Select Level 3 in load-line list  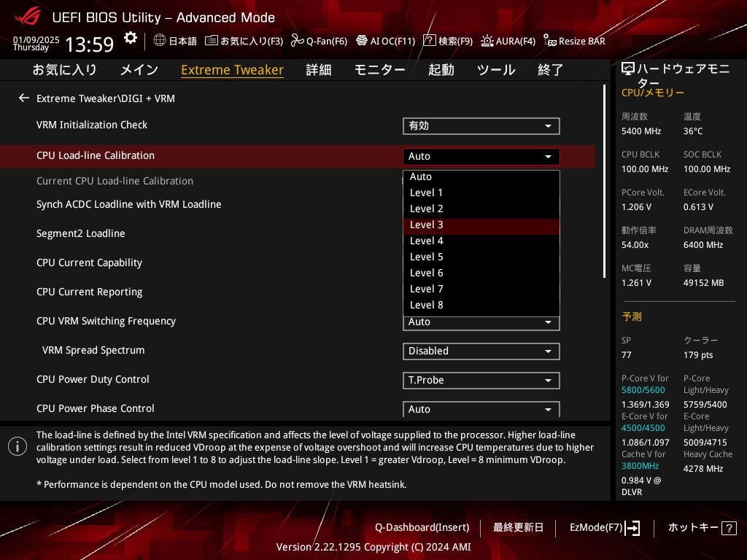coord(481,225)
